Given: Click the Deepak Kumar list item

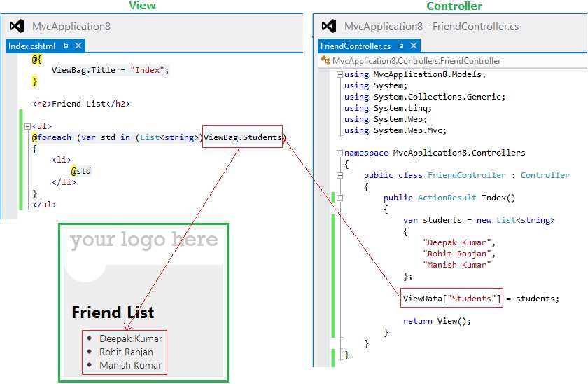Looking at the screenshot, I should (130, 338).
